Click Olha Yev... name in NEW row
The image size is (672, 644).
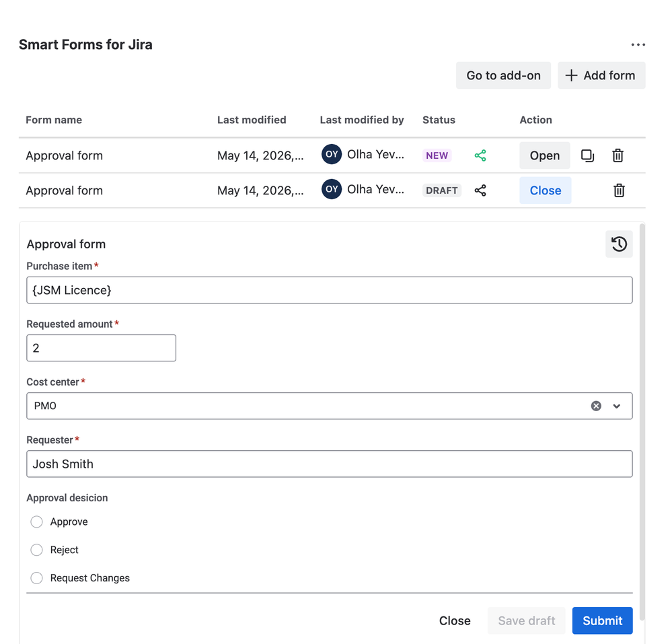[375, 154]
